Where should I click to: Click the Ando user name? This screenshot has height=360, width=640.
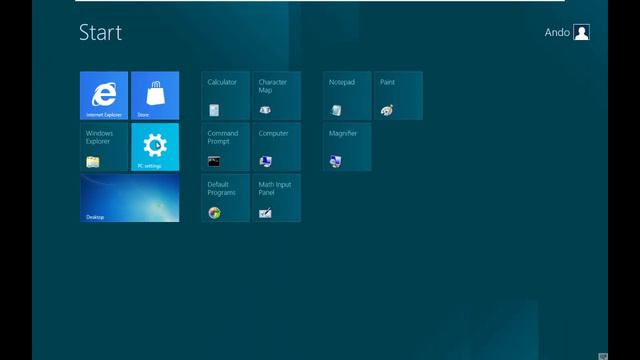tap(557, 32)
